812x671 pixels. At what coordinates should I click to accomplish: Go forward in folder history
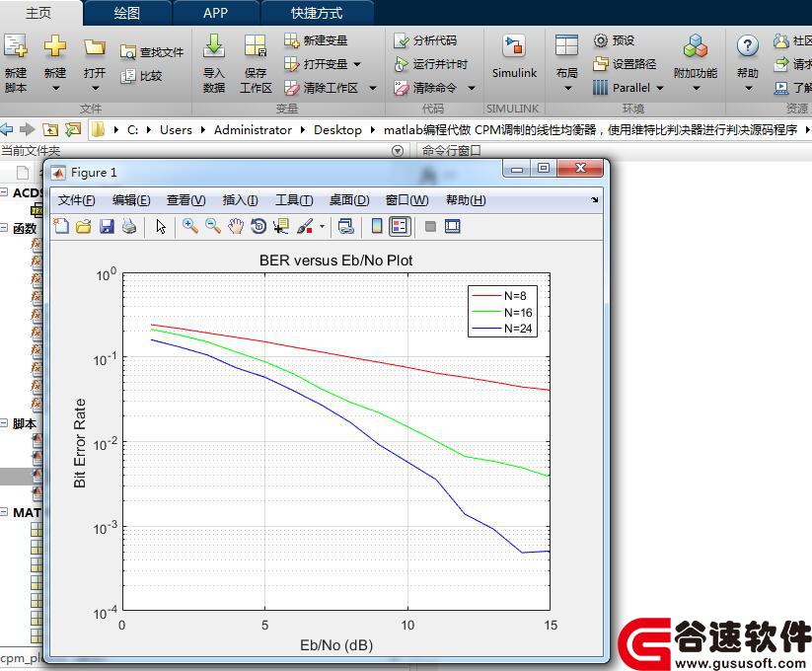(x=27, y=129)
